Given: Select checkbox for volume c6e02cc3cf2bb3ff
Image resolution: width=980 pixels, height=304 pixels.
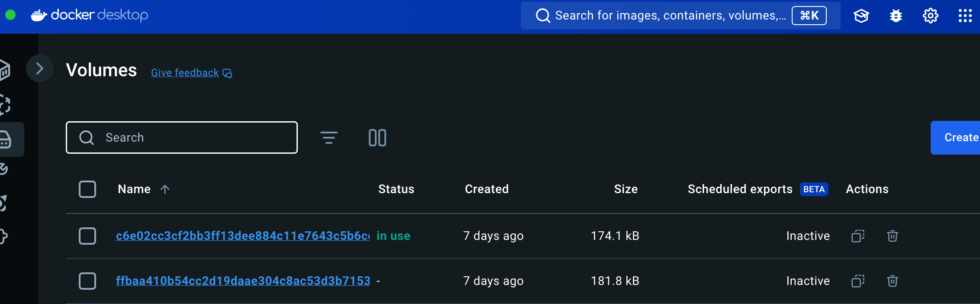Looking at the screenshot, I should point(87,236).
